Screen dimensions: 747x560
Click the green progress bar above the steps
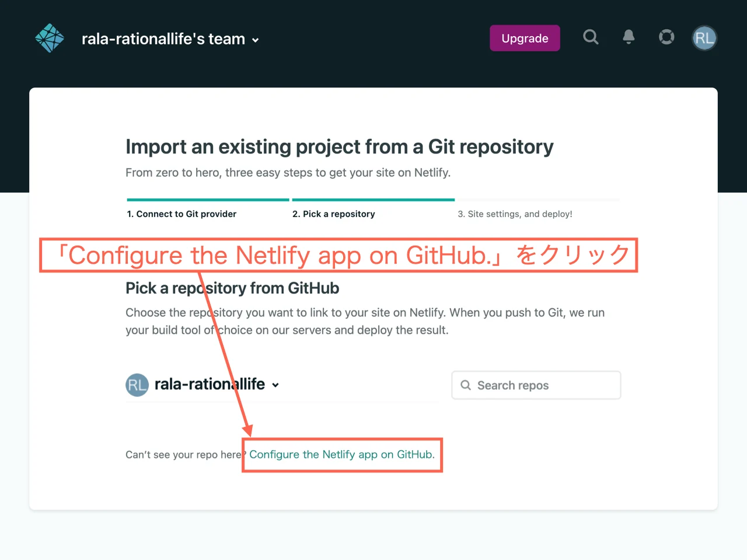pyautogui.click(x=290, y=199)
